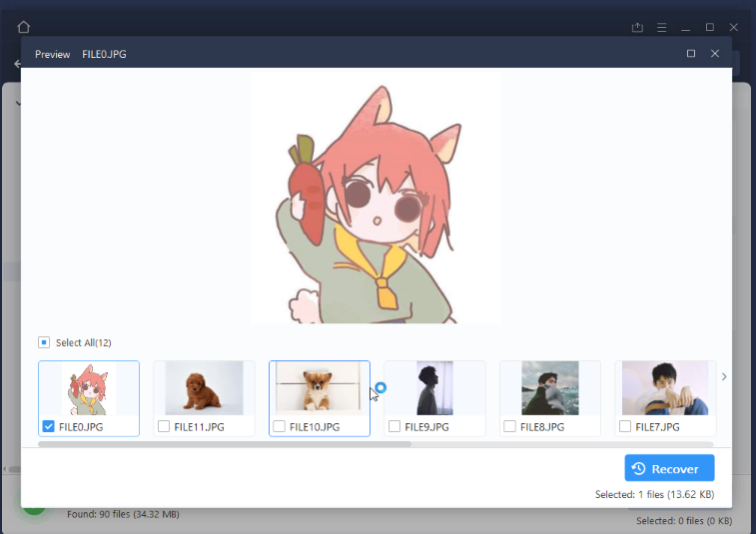Click the 'Selected: 1 files (13.62 KB)' text
756x534 pixels.
point(655,494)
